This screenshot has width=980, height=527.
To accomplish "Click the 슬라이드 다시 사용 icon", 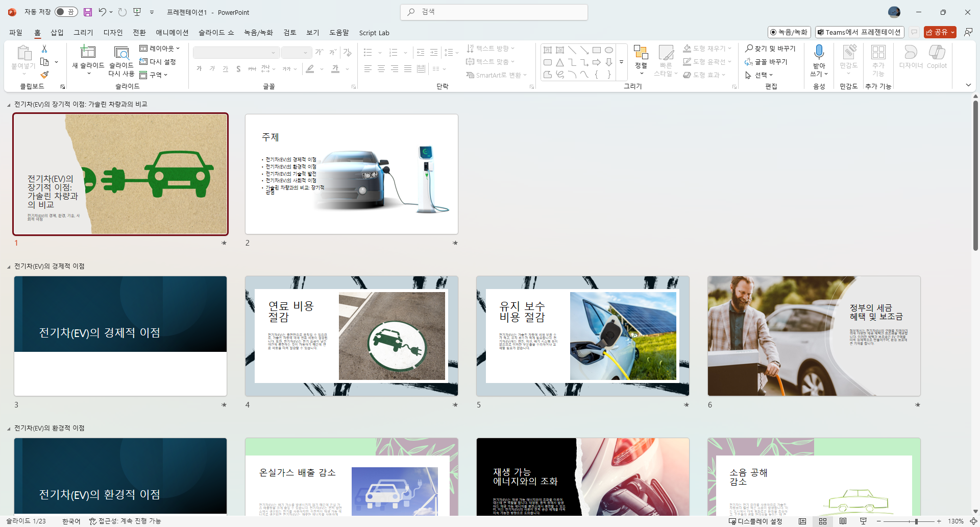I will 121,53.
